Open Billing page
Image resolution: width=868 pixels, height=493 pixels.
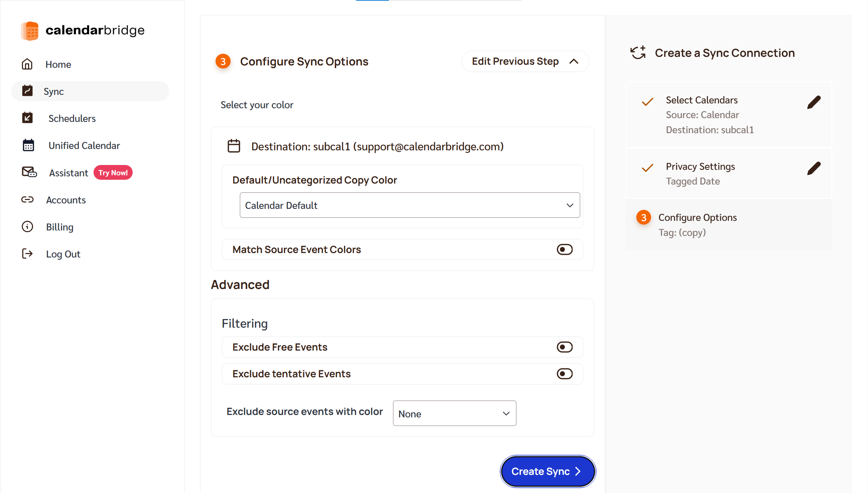click(x=60, y=227)
